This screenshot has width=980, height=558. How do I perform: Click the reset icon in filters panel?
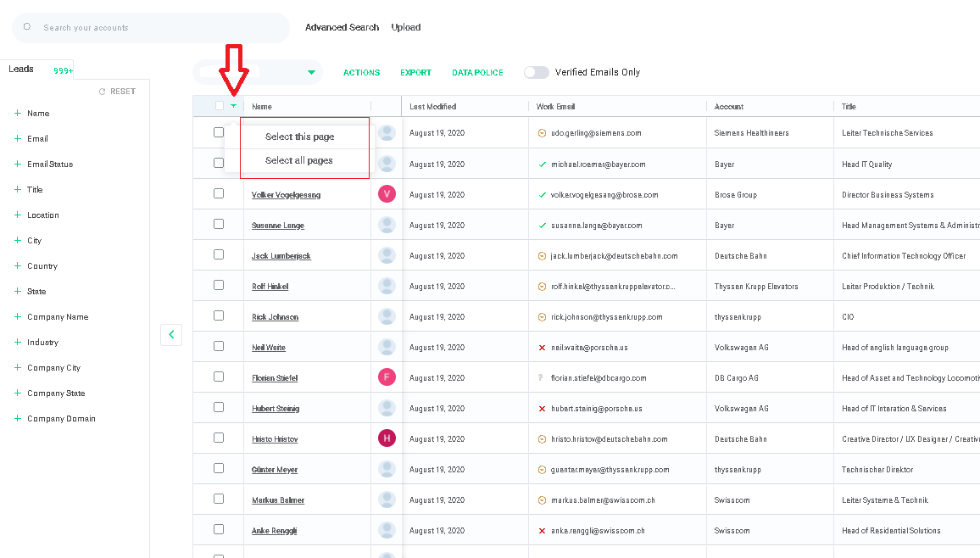(x=103, y=92)
